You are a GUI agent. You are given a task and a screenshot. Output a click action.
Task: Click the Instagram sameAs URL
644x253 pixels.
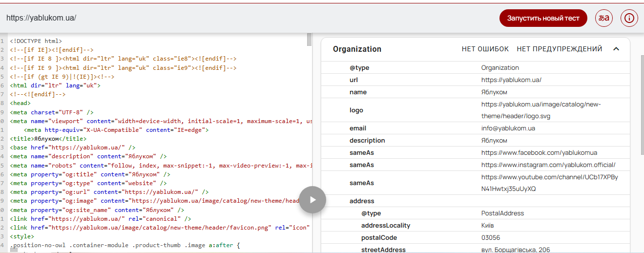[548, 165]
